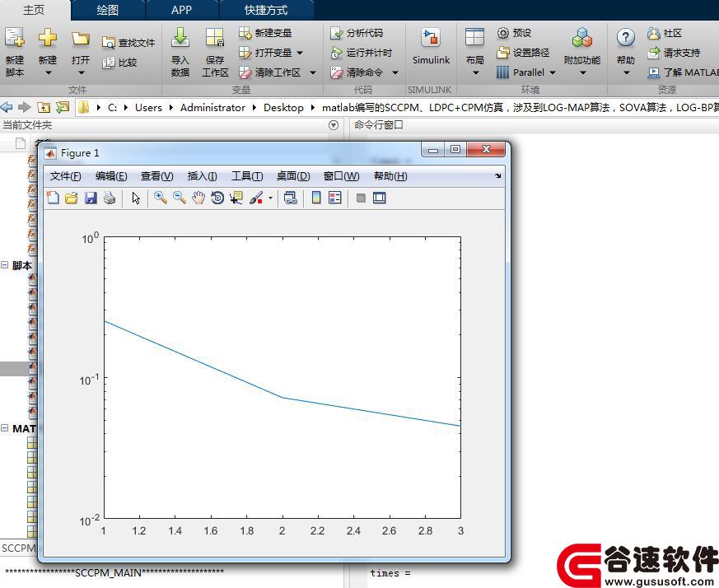
Task: Click Request Support (请求支持) link
Action: point(674,53)
